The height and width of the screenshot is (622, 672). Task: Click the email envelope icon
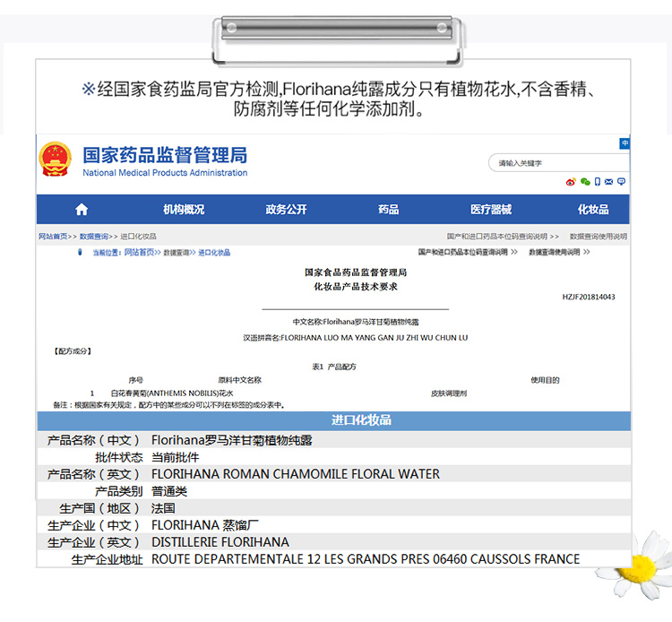[x=608, y=182]
